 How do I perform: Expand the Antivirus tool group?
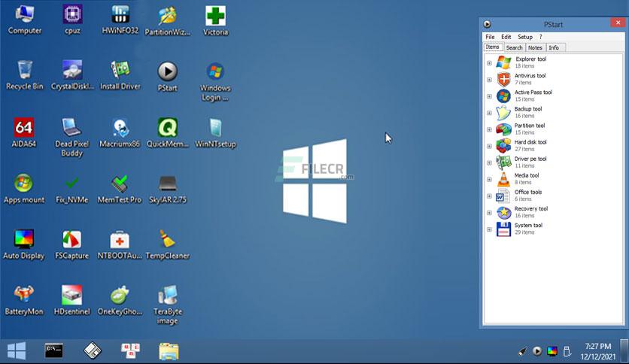pos(489,80)
